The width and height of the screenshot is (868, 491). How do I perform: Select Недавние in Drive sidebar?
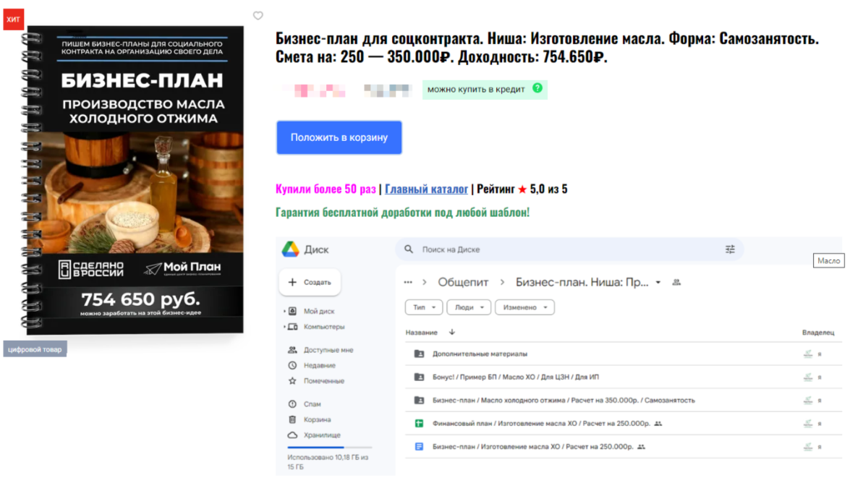pos(312,365)
